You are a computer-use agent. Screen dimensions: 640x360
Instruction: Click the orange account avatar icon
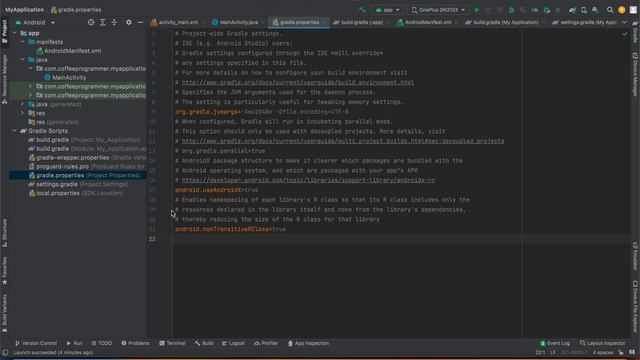tap(622, 10)
